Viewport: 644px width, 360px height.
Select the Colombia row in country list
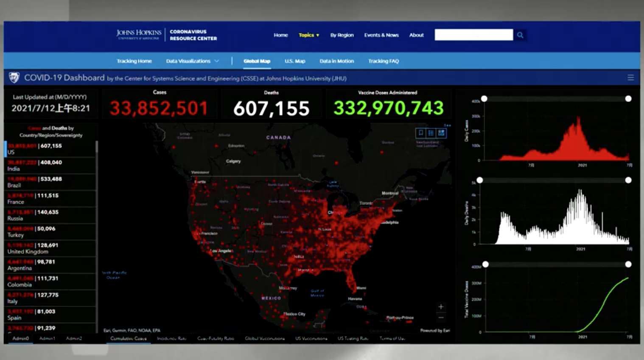pos(50,281)
